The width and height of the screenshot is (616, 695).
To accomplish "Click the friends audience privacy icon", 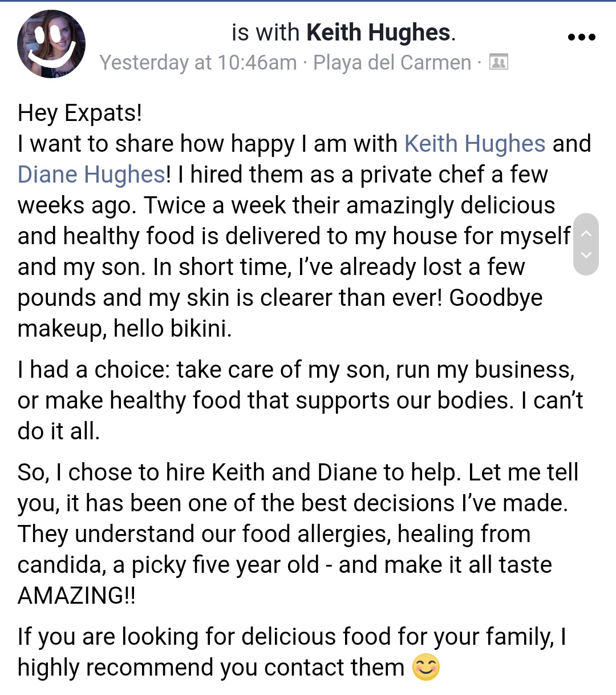I will (x=499, y=62).
